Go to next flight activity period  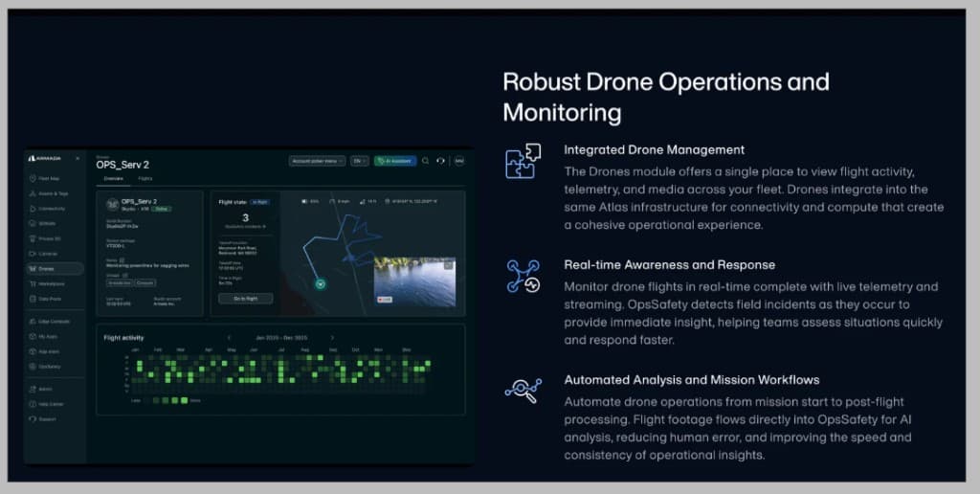pos(332,338)
